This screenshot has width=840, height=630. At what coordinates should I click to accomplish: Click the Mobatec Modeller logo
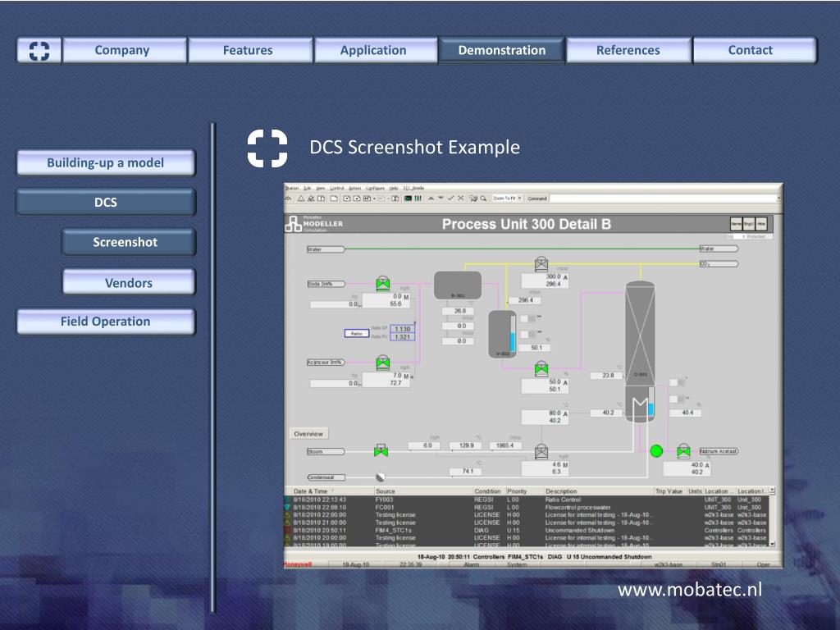(x=314, y=224)
